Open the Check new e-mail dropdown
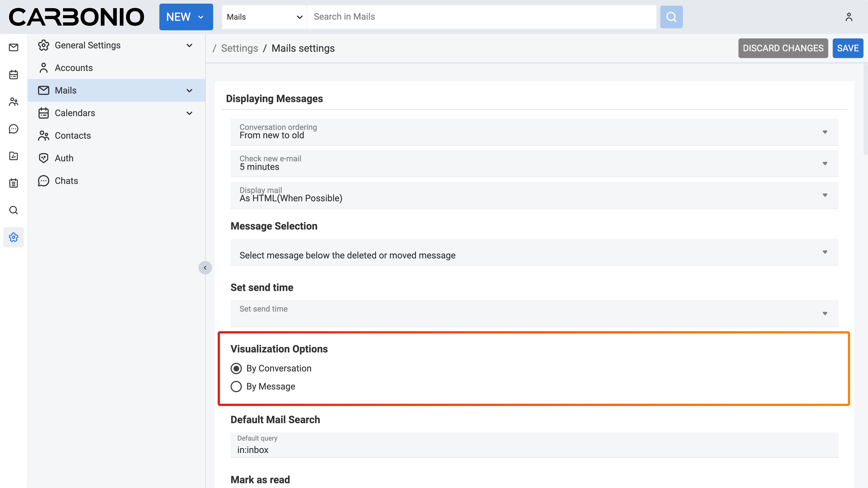868x488 pixels. 534,163
